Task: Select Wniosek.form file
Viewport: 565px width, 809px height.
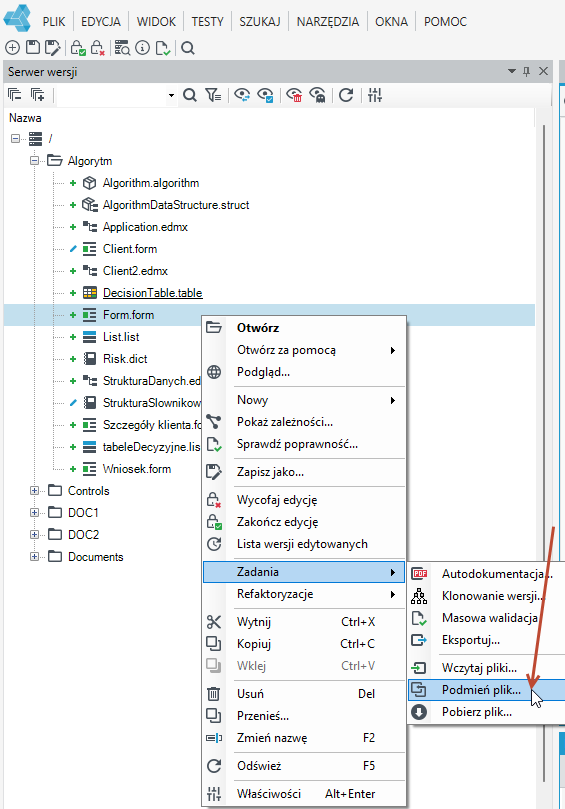Action: (137, 468)
